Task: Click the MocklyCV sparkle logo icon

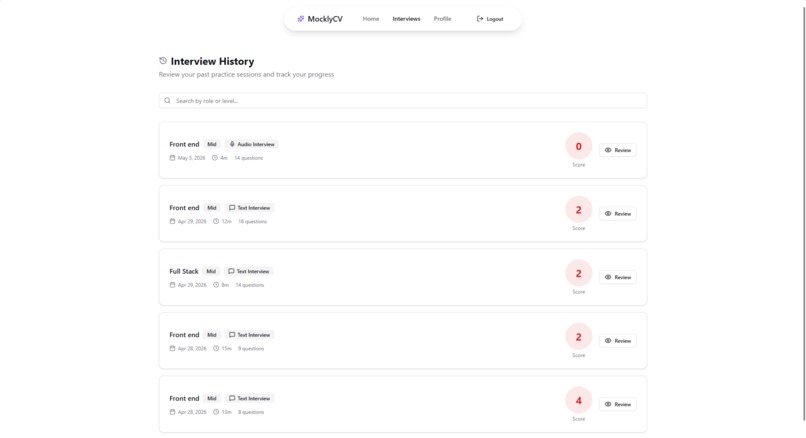Action: pos(301,19)
